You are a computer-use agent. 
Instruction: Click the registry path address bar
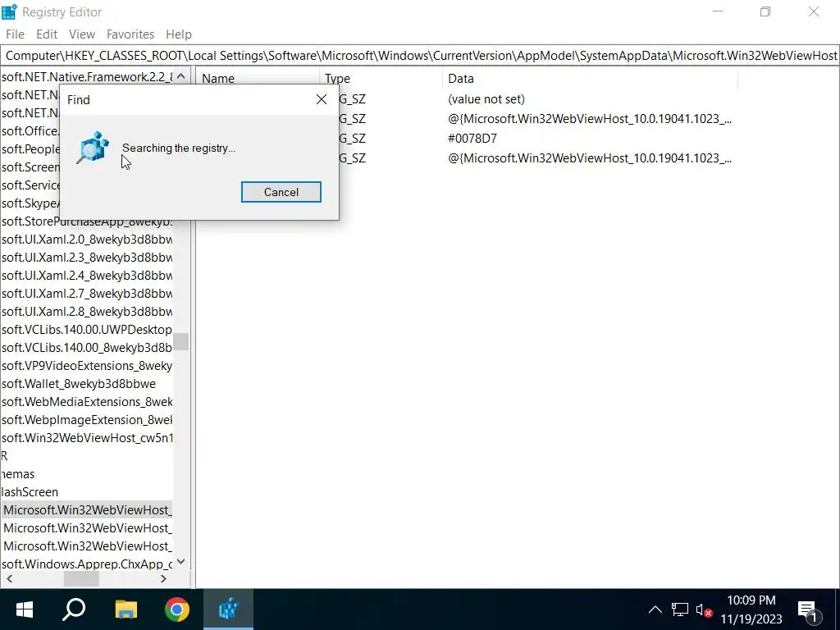pos(420,56)
